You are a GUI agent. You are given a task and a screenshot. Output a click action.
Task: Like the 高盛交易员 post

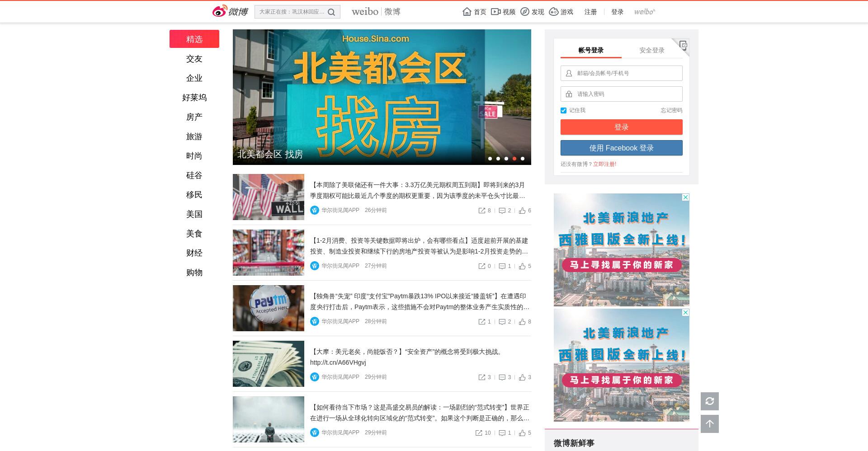(x=525, y=433)
